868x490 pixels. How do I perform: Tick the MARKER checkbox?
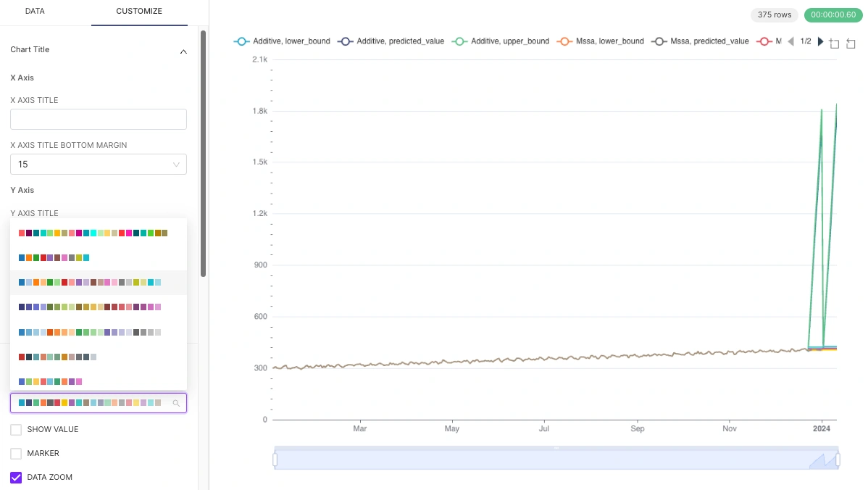coord(16,454)
